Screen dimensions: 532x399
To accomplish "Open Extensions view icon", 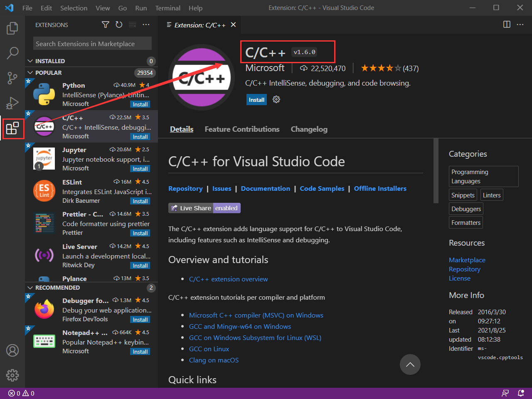I will tap(12, 128).
